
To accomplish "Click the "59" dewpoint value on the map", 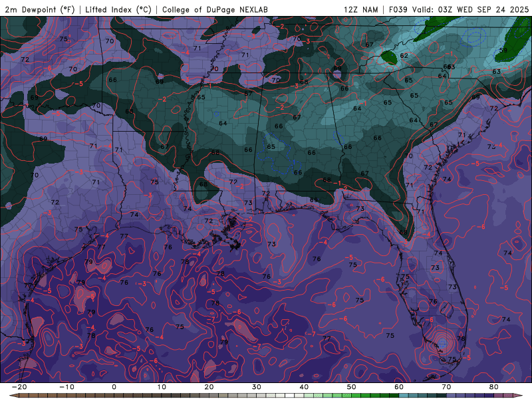I will 503,51.
